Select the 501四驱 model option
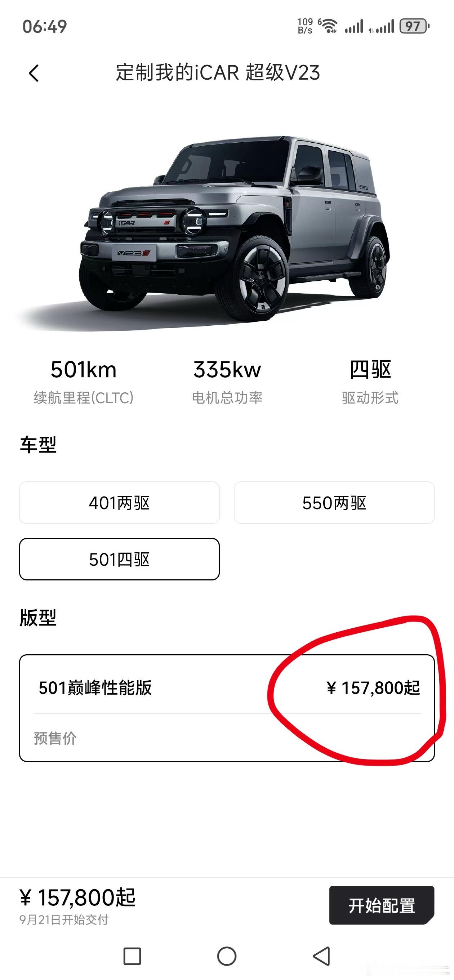454x980 pixels. coord(120,559)
